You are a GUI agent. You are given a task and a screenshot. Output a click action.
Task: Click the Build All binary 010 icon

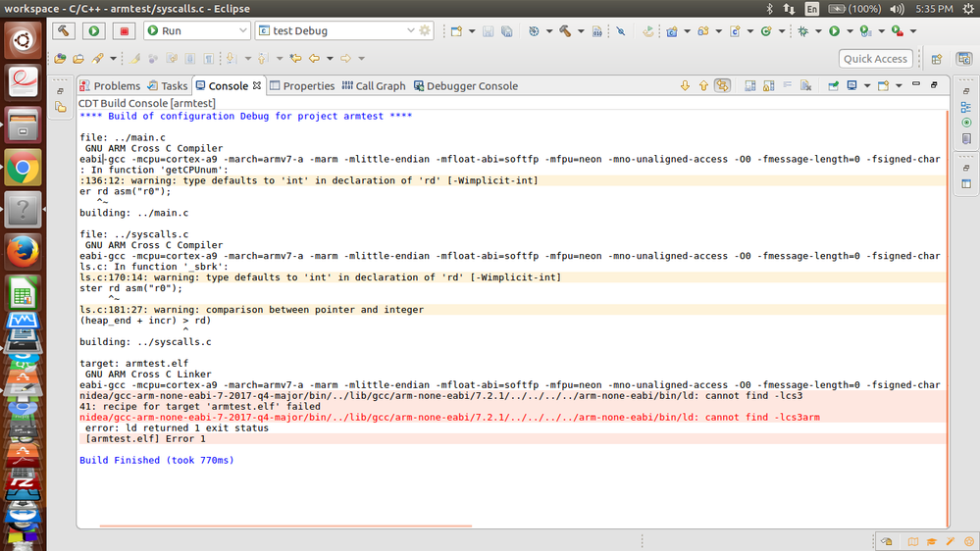pyautogui.click(x=596, y=31)
